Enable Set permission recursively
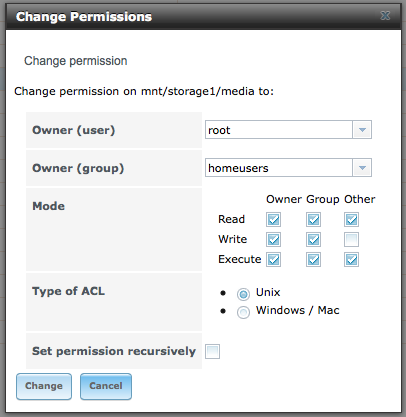This screenshot has height=417, width=406. point(212,351)
